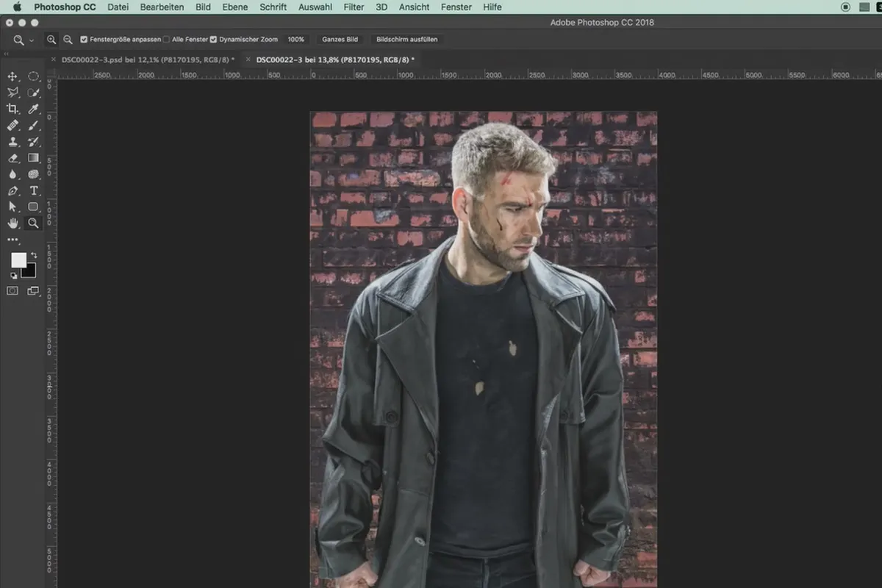
Task: Expand the collapsed toolbox via double-arrow
Action: (6, 54)
